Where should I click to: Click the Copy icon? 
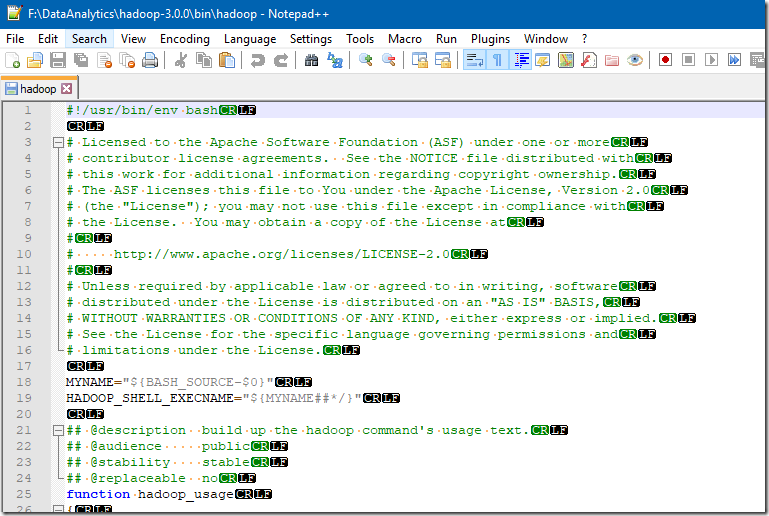204,60
